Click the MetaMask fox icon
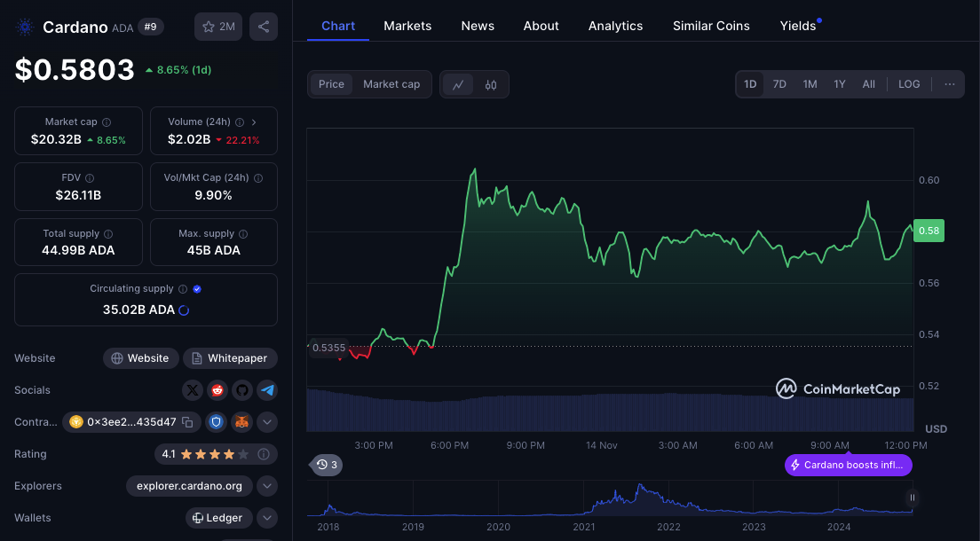The width and height of the screenshot is (980, 541). click(x=241, y=422)
